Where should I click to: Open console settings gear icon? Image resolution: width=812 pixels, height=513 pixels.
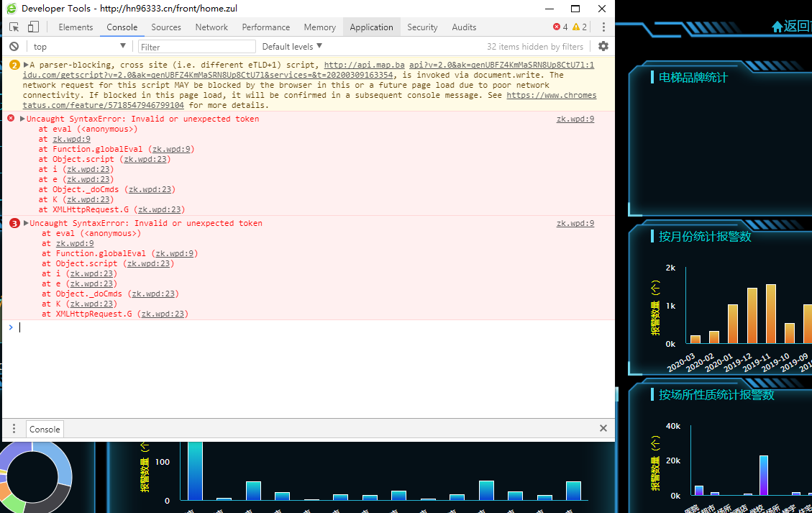pyautogui.click(x=603, y=46)
